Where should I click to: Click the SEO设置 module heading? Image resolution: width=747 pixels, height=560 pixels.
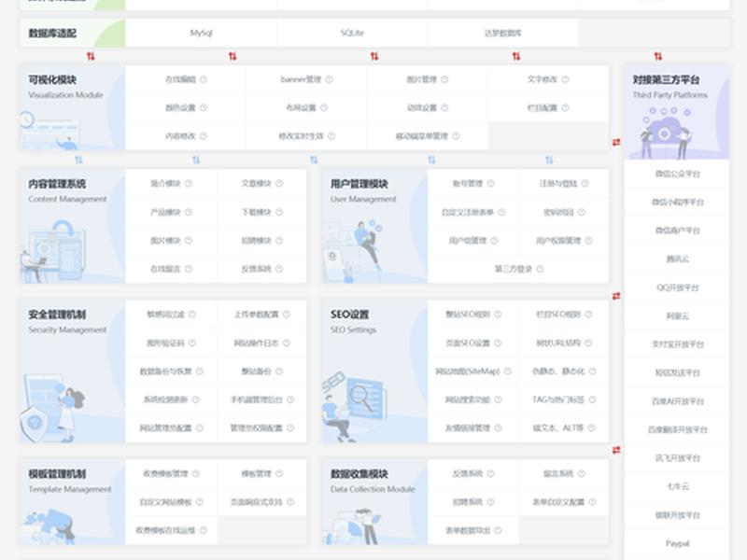349,315
